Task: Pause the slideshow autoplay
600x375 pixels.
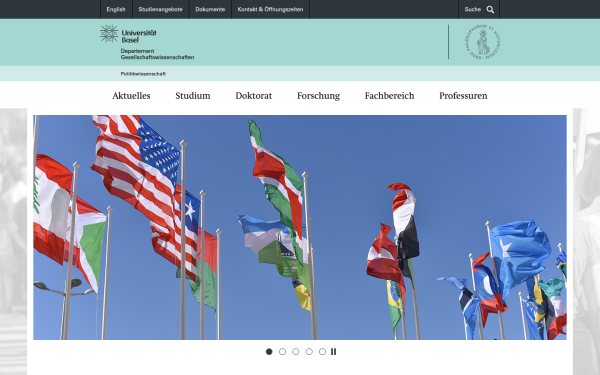Action: 334,352
